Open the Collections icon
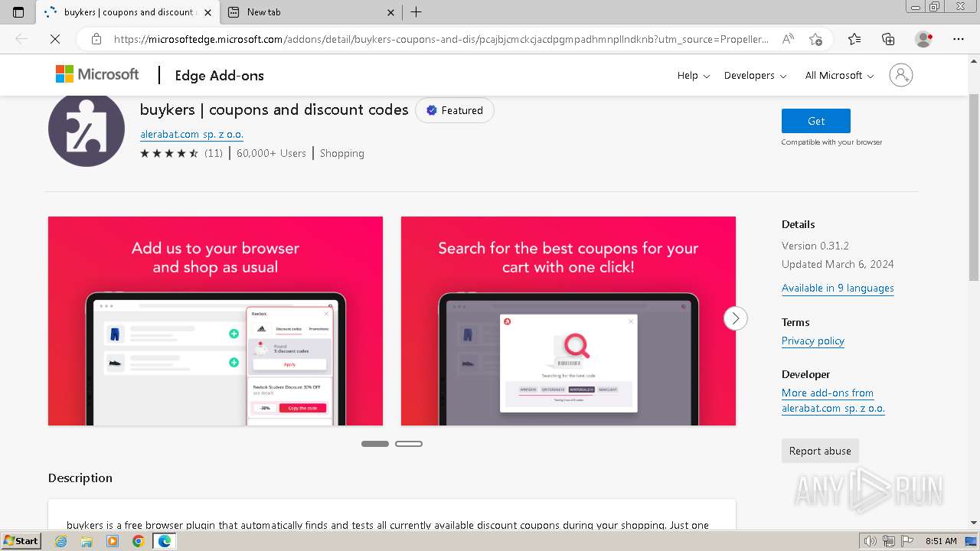Viewport: 980px width, 551px height. tap(888, 39)
